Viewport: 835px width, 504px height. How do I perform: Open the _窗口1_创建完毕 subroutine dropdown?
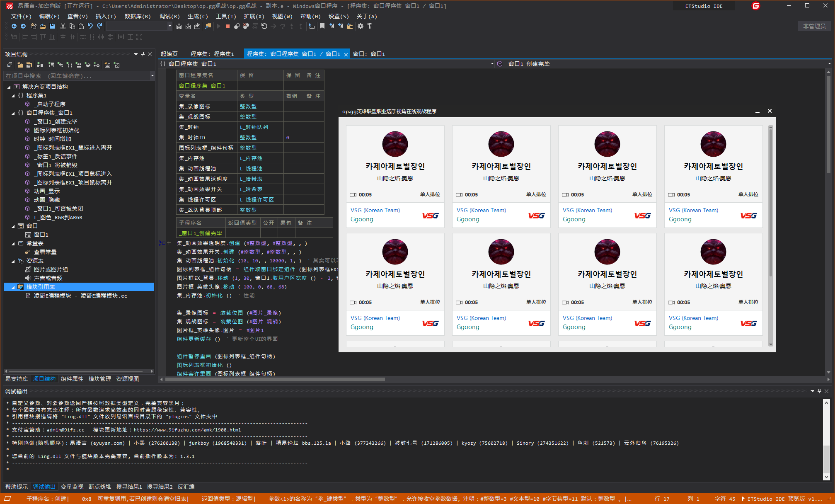(829, 64)
